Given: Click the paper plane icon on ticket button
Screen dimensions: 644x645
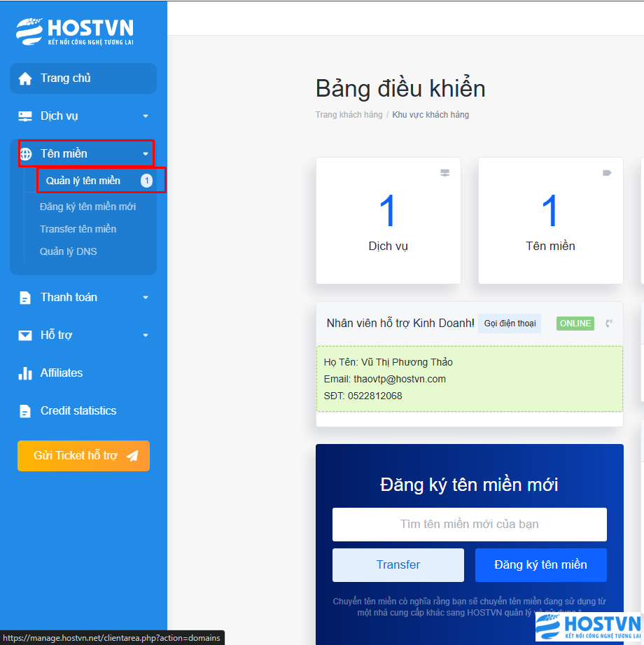Looking at the screenshot, I should click(132, 456).
